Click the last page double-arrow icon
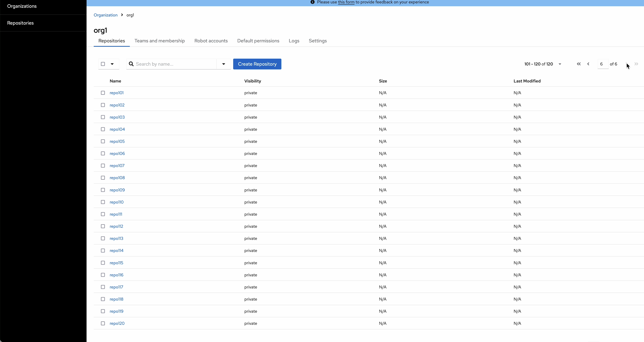644x342 pixels. coord(636,64)
